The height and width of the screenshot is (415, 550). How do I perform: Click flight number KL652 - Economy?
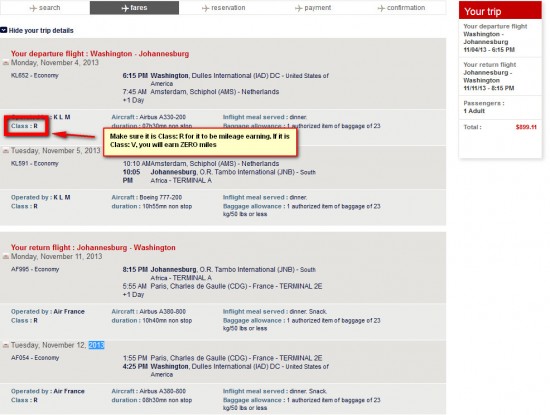coord(35,75)
